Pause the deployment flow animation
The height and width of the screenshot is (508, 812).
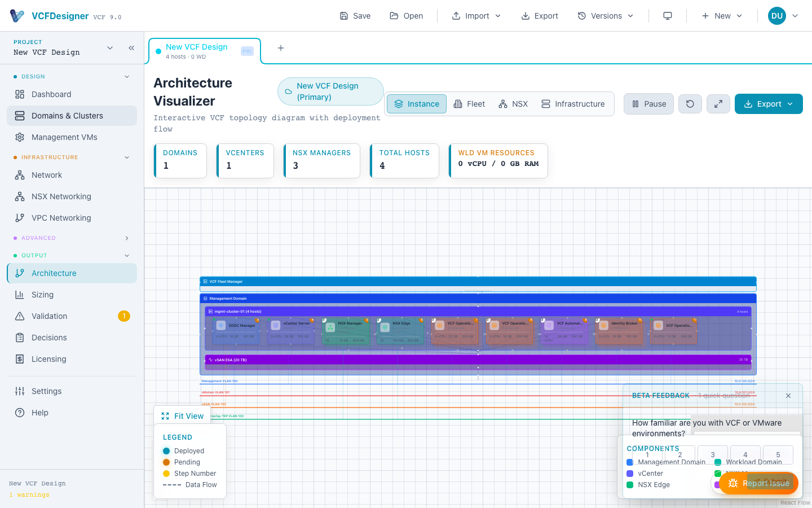click(x=648, y=104)
